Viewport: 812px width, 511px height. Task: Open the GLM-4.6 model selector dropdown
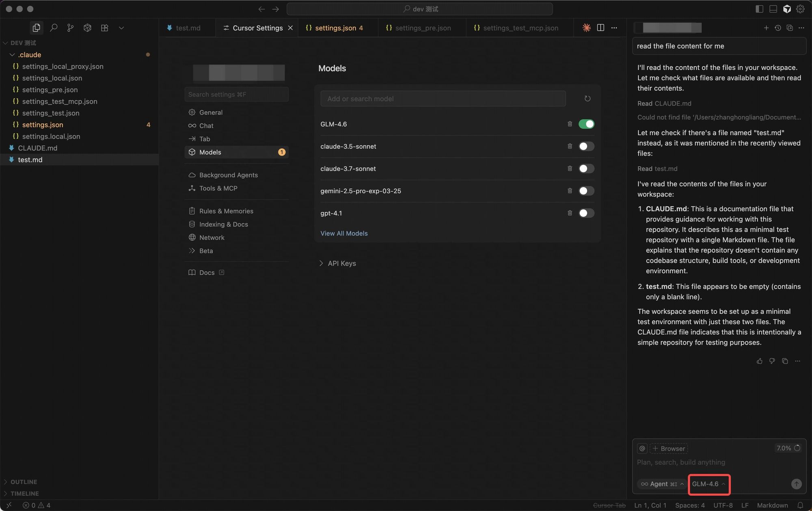[708, 484]
